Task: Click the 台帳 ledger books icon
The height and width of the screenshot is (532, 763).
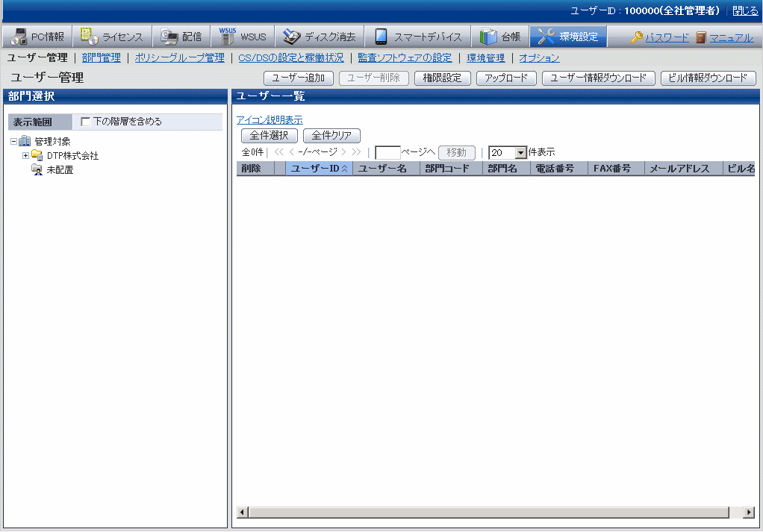Action: [x=488, y=37]
